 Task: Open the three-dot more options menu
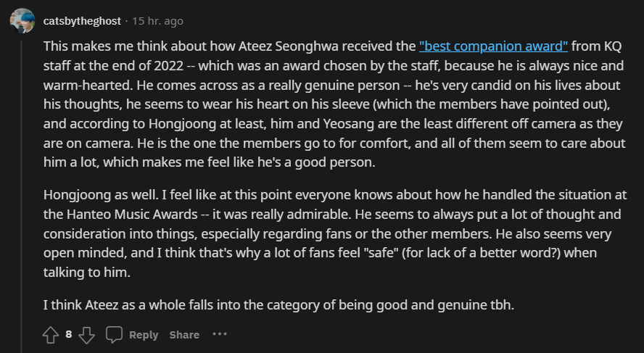(220, 334)
